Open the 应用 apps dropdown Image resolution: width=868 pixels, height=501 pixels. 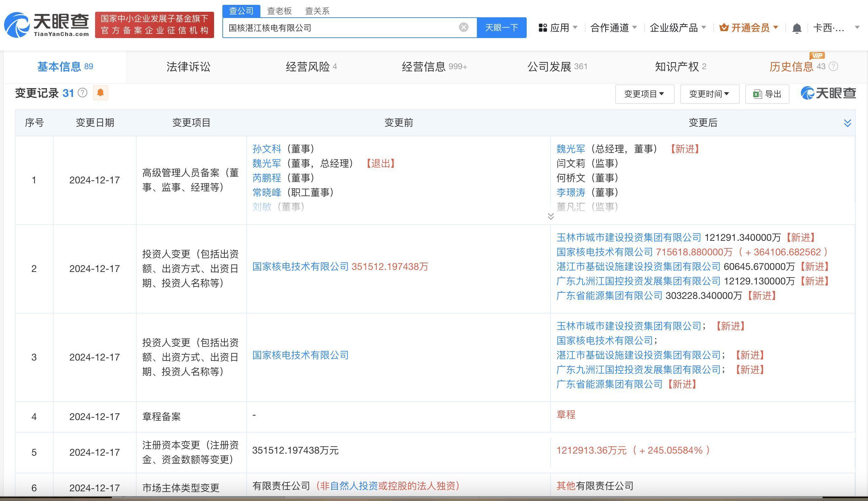558,28
